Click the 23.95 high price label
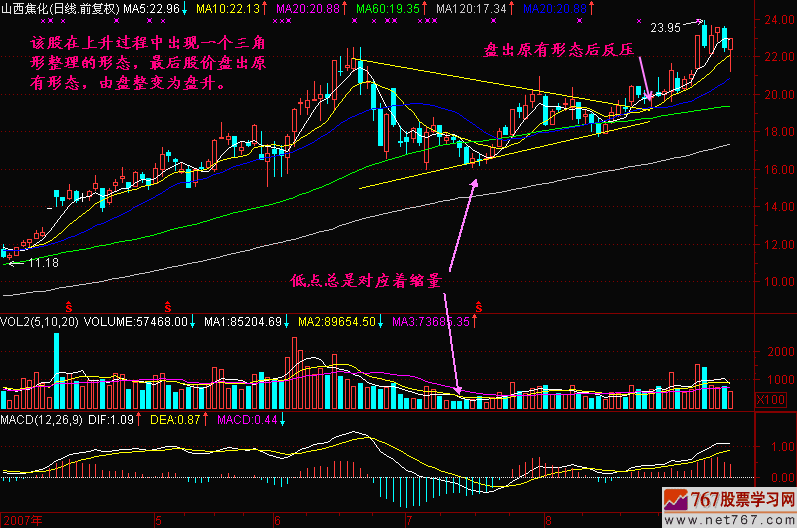This screenshot has height=528, width=797. pos(665,27)
